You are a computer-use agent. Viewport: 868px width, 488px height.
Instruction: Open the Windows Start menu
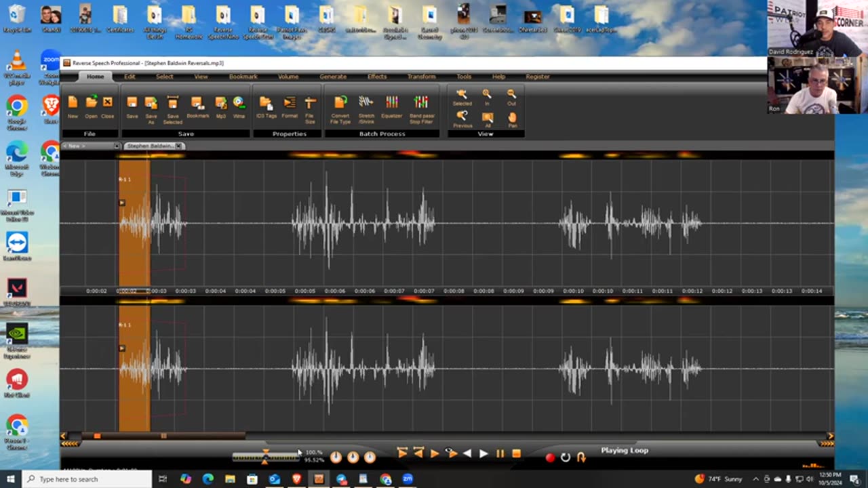pyautogui.click(x=11, y=479)
